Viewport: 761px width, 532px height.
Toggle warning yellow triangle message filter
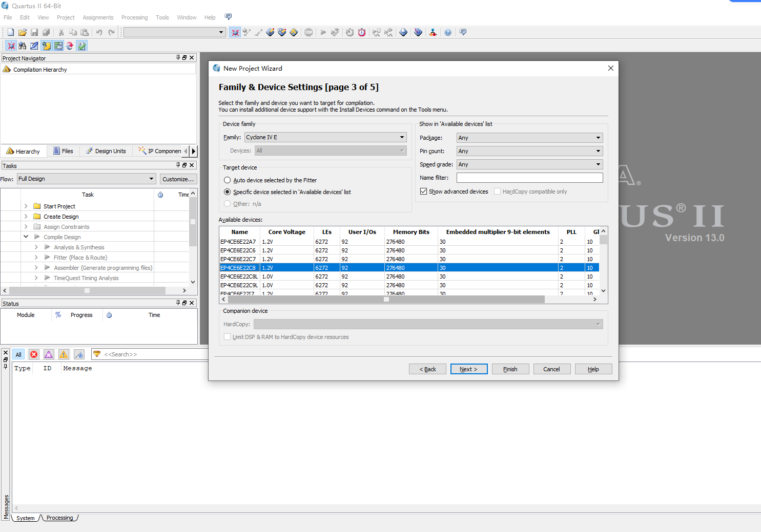pos(64,354)
